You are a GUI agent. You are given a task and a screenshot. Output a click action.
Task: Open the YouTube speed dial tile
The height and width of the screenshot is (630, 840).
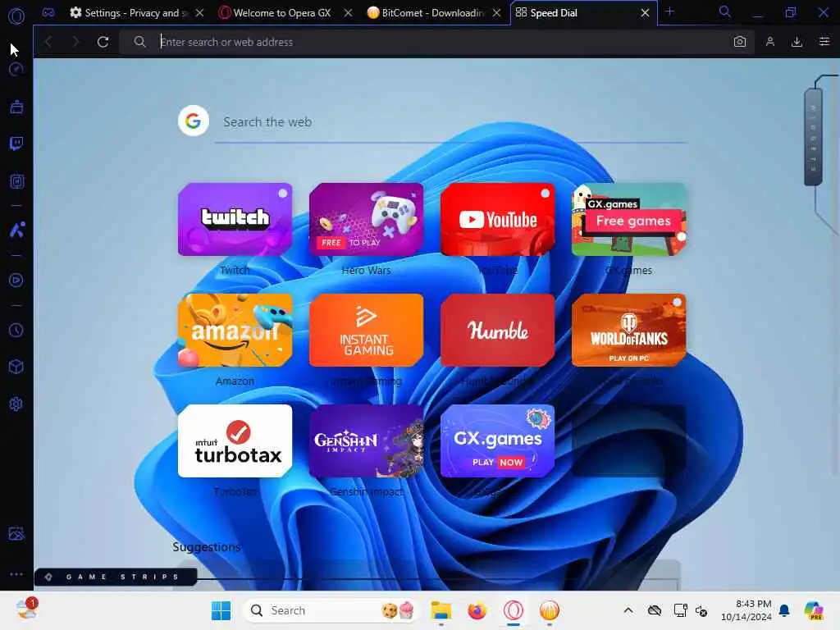[498, 219]
